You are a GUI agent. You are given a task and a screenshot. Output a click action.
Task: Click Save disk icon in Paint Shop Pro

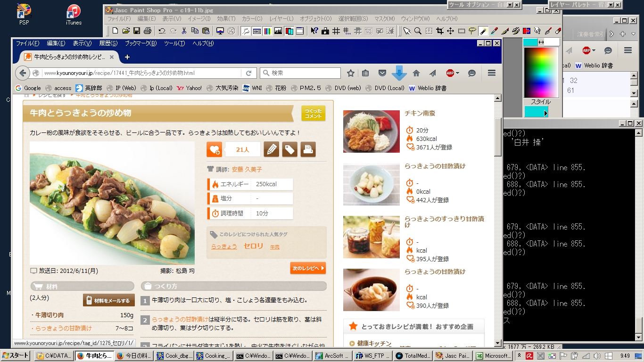point(137,31)
